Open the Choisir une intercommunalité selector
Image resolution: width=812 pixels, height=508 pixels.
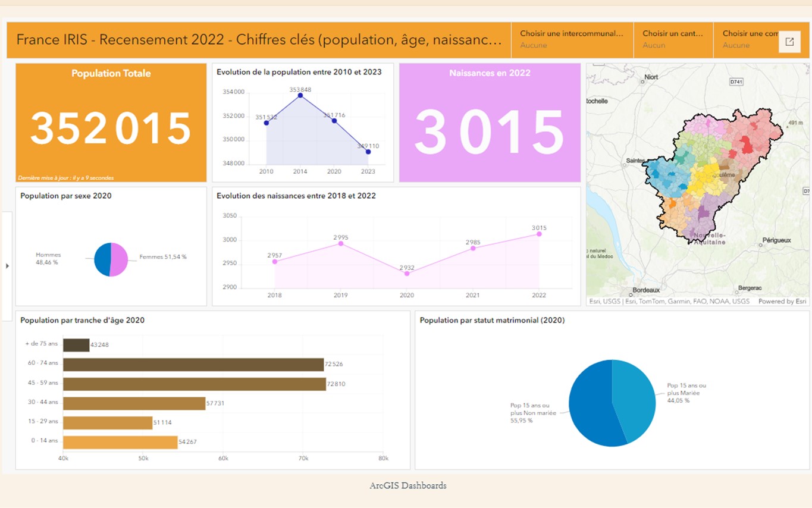click(x=572, y=40)
